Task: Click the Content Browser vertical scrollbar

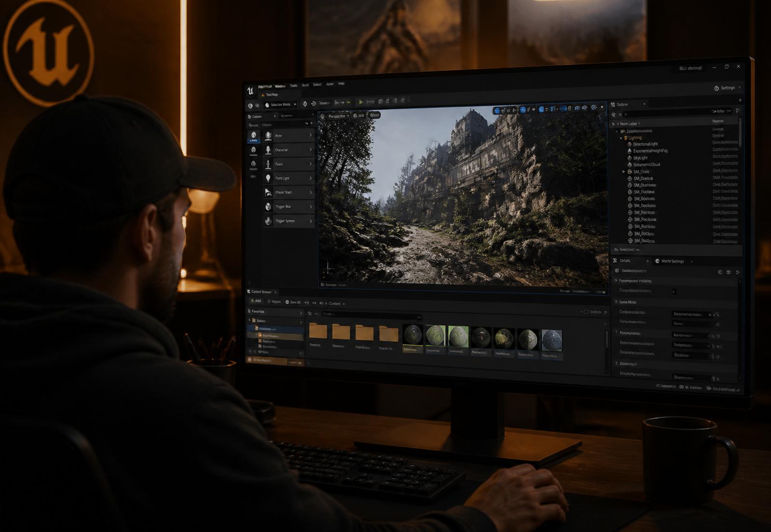Action: (607, 339)
